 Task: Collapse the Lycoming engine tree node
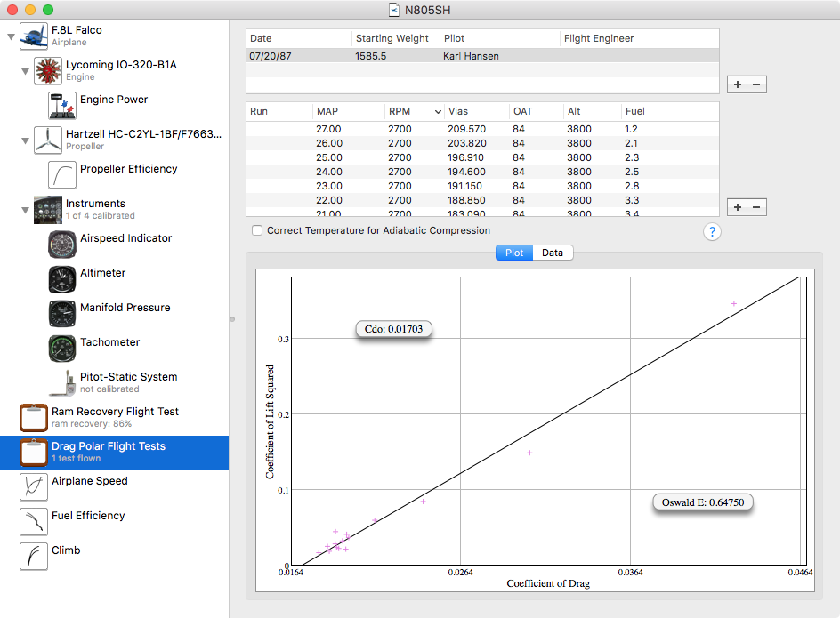click(x=25, y=71)
